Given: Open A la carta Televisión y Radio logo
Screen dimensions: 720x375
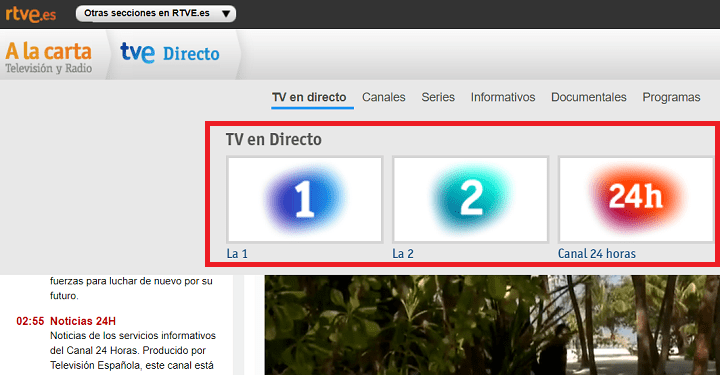Looking at the screenshot, I should 49,58.
